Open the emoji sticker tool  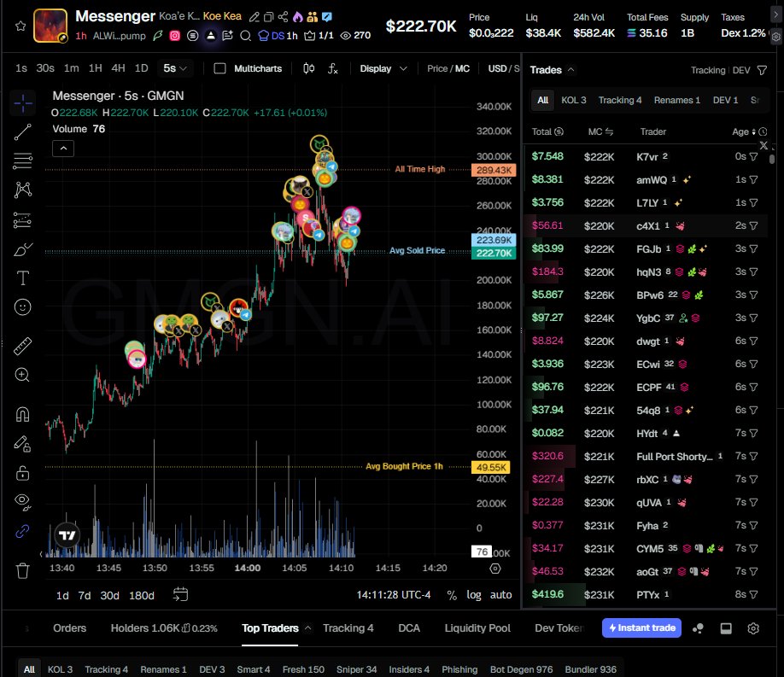[x=22, y=307]
